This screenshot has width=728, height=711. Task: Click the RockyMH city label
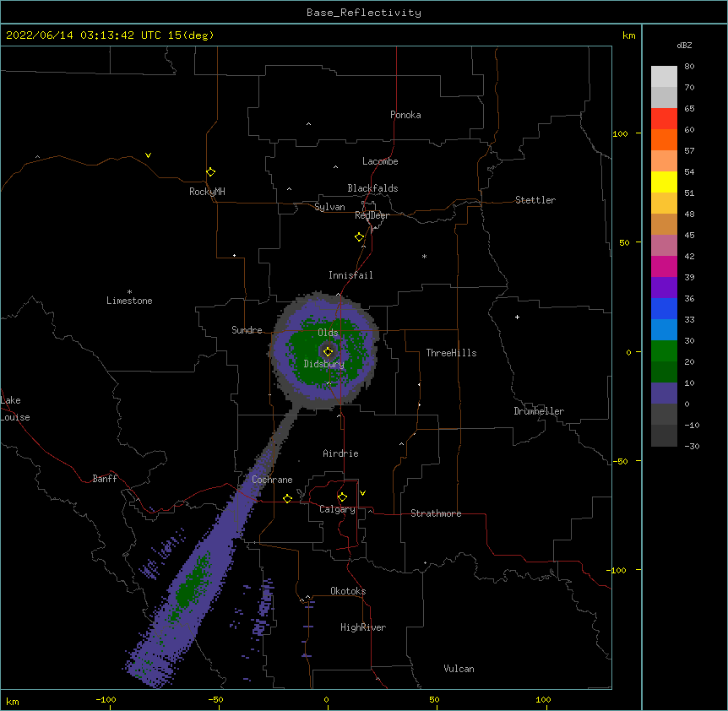point(207,192)
